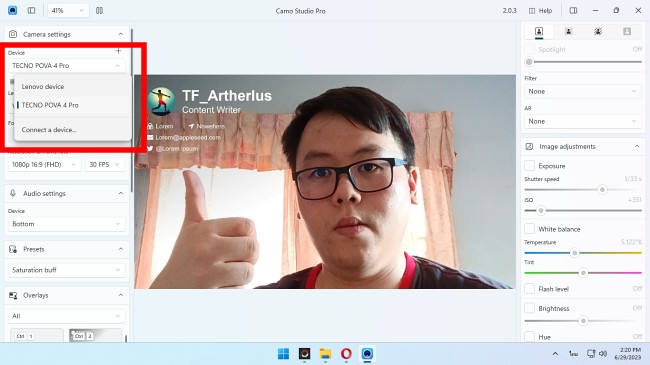
Task: Enable the Exposure checkbox
Action: (x=529, y=165)
